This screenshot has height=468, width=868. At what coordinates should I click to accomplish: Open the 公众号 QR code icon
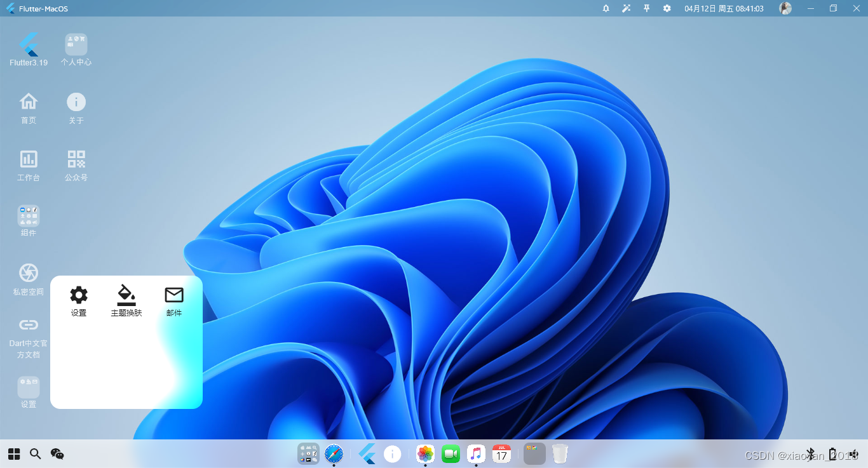pyautogui.click(x=76, y=164)
